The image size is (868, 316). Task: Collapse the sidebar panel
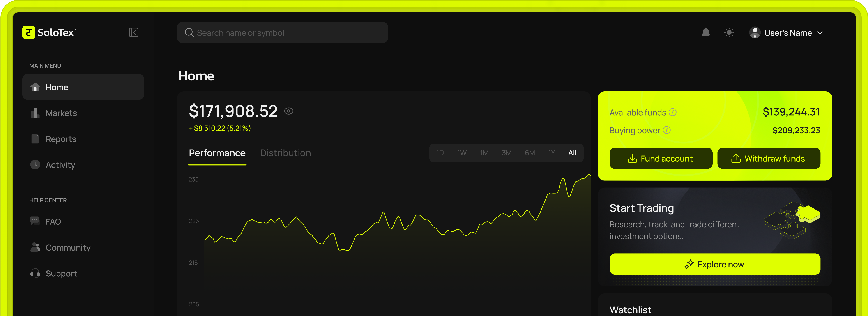coord(133,32)
